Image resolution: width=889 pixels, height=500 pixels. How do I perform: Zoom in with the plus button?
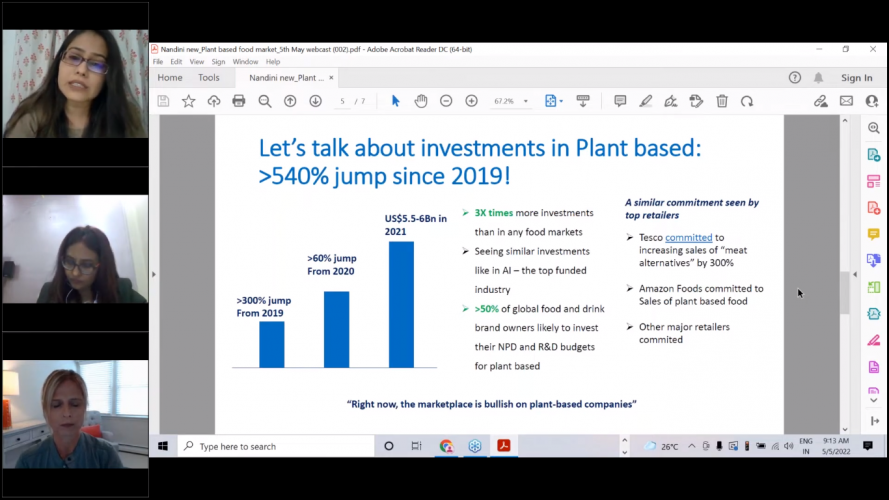(x=471, y=101)
